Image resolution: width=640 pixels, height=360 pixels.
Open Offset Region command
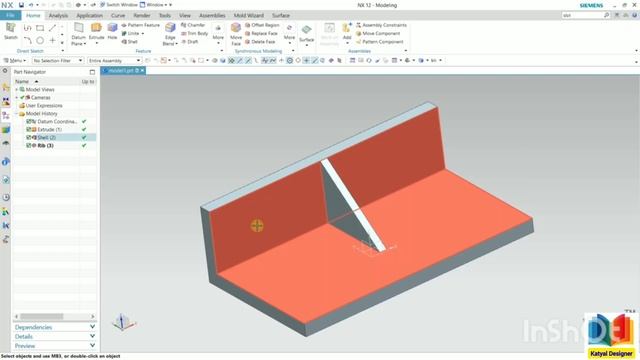262,25
